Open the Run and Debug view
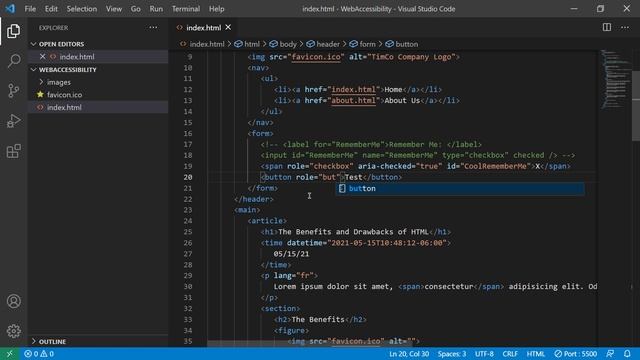 [x=13, y=121]
